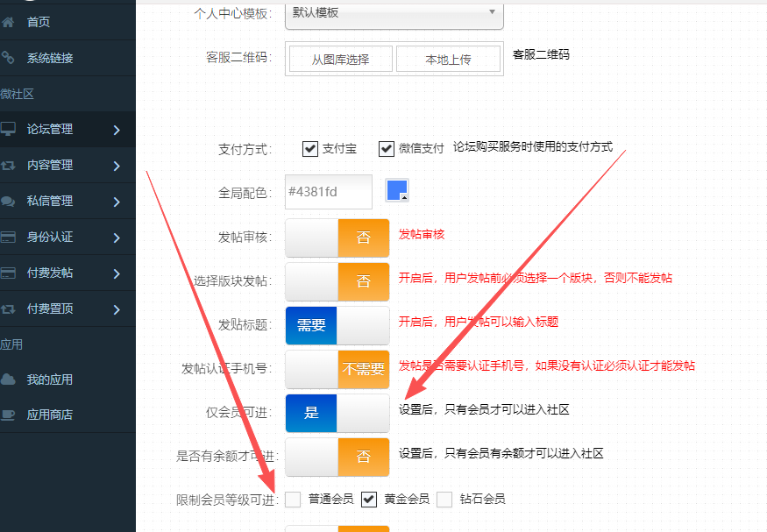This screenshot has width=767, height=532.
Task: Toggle the 发帖审核 switch
Action: (x=337, y=238)
